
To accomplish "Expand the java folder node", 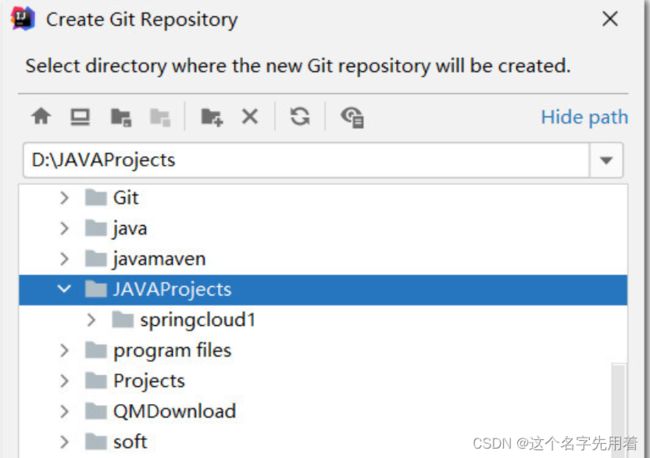I will tap(64, 228).
